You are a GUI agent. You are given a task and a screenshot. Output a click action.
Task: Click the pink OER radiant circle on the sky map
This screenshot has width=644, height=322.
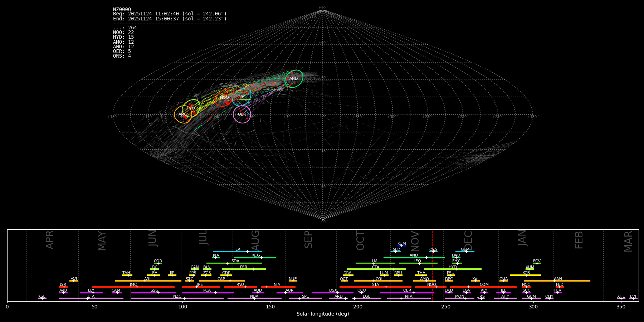point(242,114)
